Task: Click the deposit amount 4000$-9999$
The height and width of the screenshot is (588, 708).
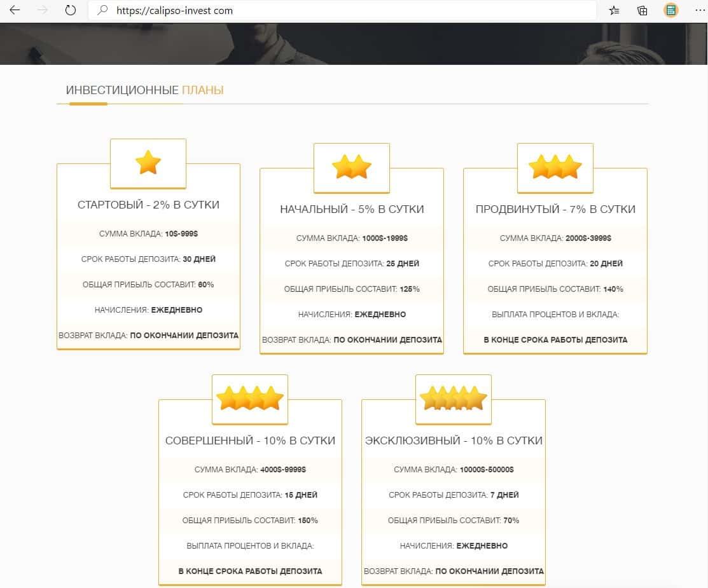Action: (283, 470)
